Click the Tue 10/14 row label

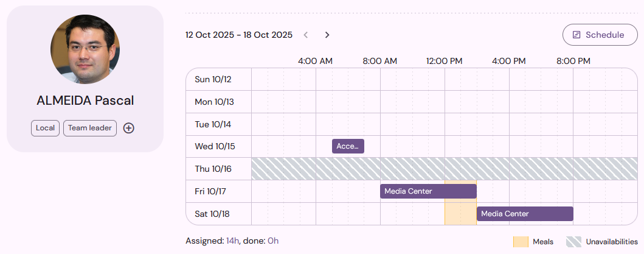click(213, 124)
